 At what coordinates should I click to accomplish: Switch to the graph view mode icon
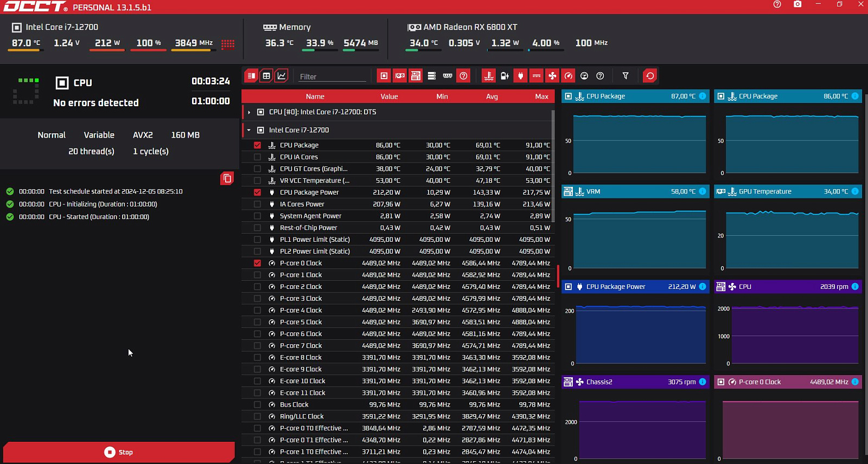[282, 76]
